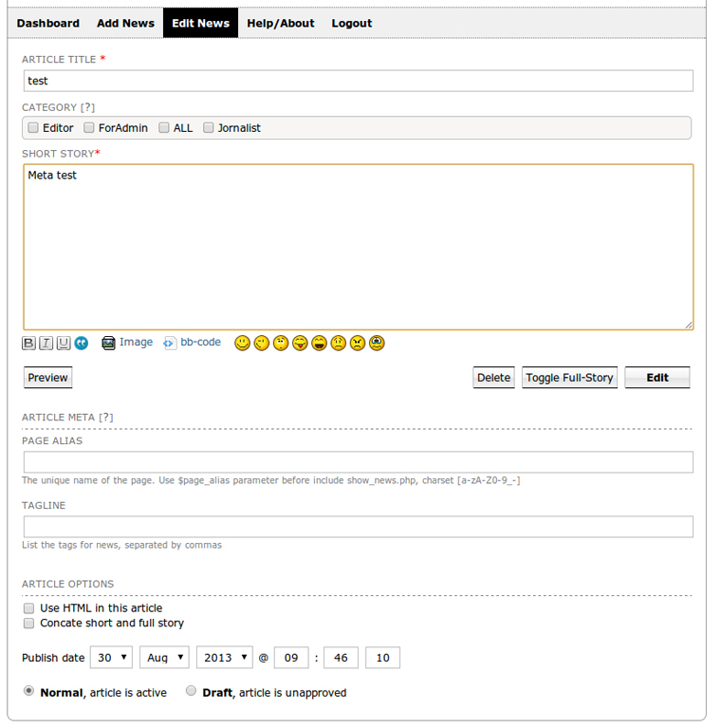Image resolution: width=721 pixels, height=728 pixels.
Task: Insert the angry face emoticon
Action: click(x=358, y=344)
